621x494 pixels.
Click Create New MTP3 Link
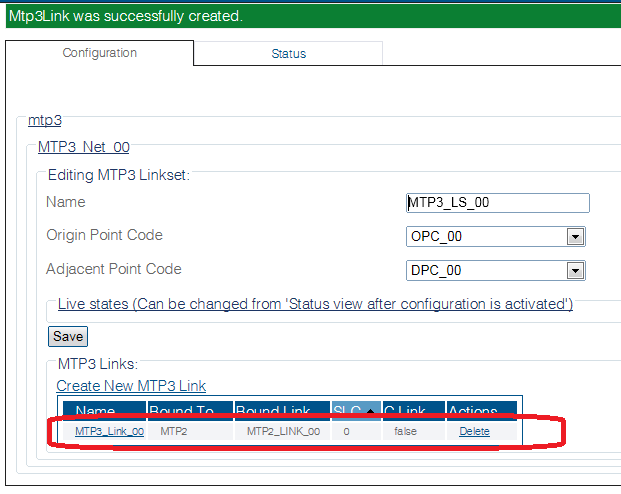tap(131, 385)
